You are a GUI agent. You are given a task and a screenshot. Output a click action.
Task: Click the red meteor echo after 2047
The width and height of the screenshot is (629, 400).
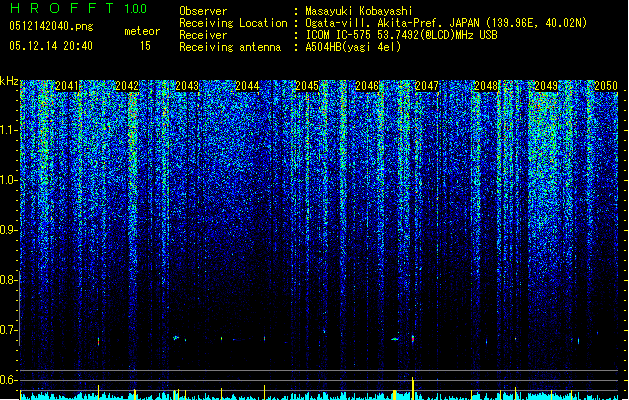pyautogui.click(x=412, y=339)
